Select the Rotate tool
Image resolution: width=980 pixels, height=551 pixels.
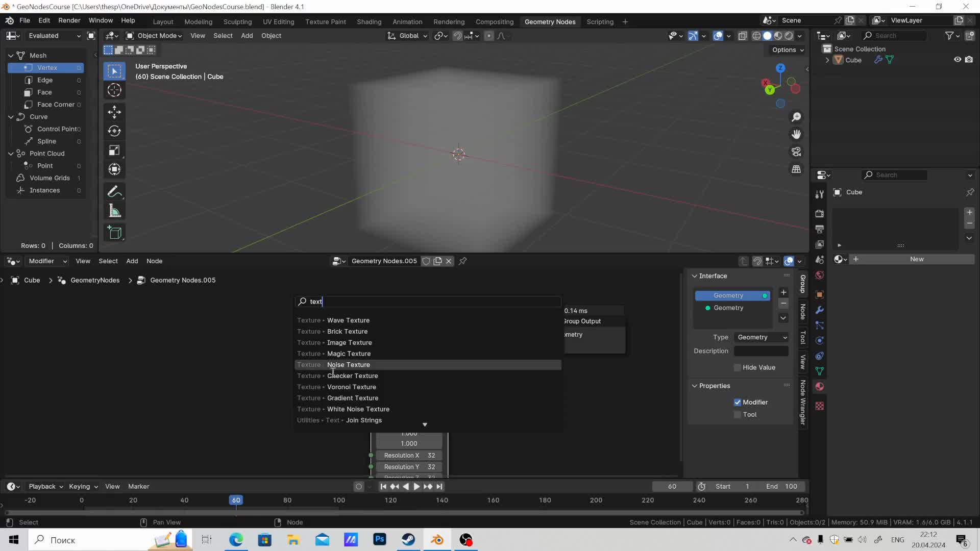click(x=114, y=131)
